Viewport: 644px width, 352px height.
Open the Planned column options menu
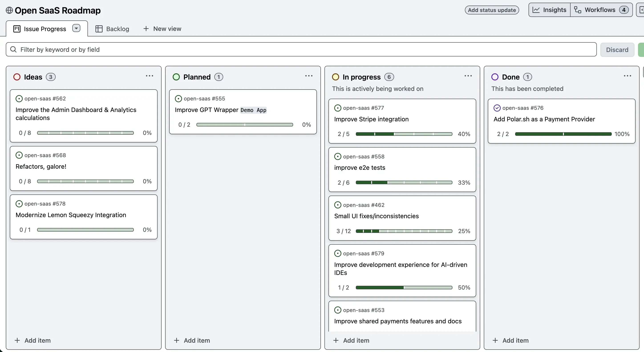(x=309, y=76)
